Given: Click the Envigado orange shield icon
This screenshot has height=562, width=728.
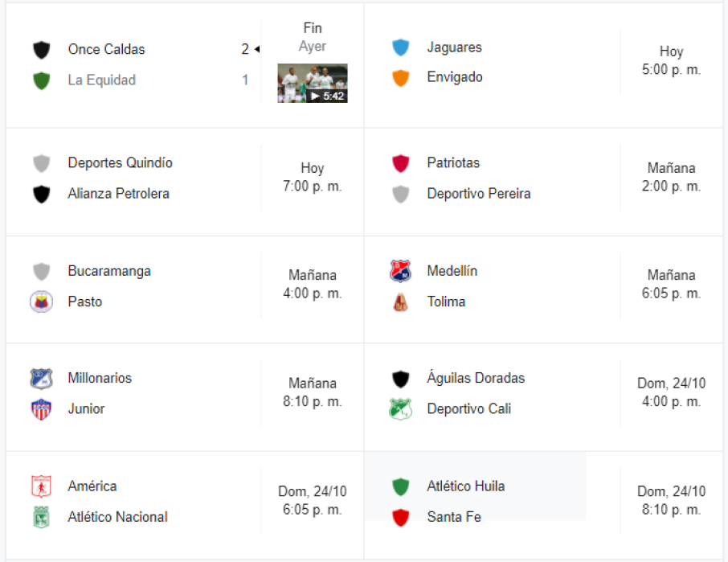Looking at the screenshot, I should point(400,78).
